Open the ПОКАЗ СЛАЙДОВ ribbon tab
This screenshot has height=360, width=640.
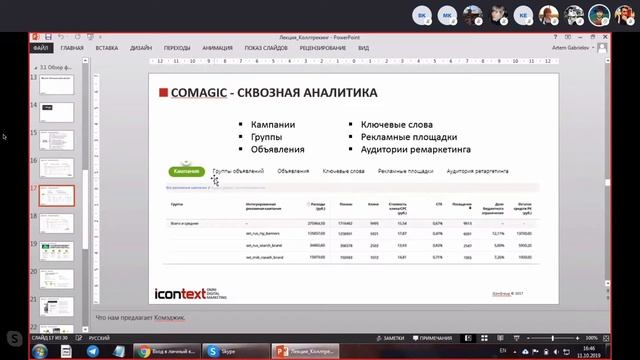[x=266, y=48]
